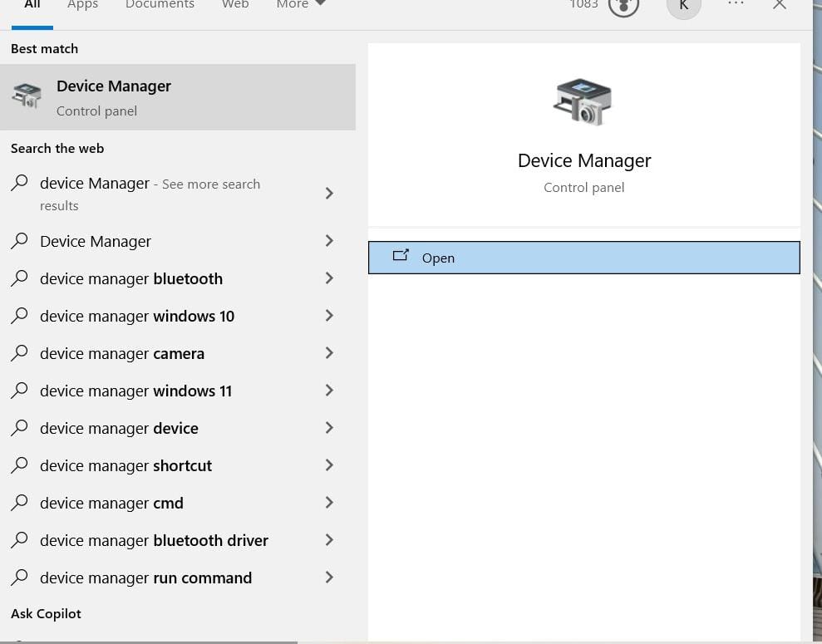Open the Microsoft Rewards medal icon
The height and width of the screenshot is (644, 822).
click(623, 5)
